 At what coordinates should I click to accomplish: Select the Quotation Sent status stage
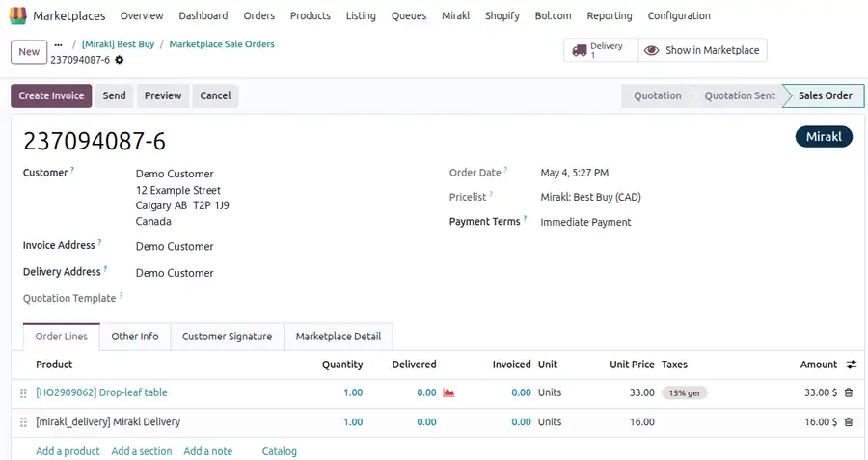point(740,95)
